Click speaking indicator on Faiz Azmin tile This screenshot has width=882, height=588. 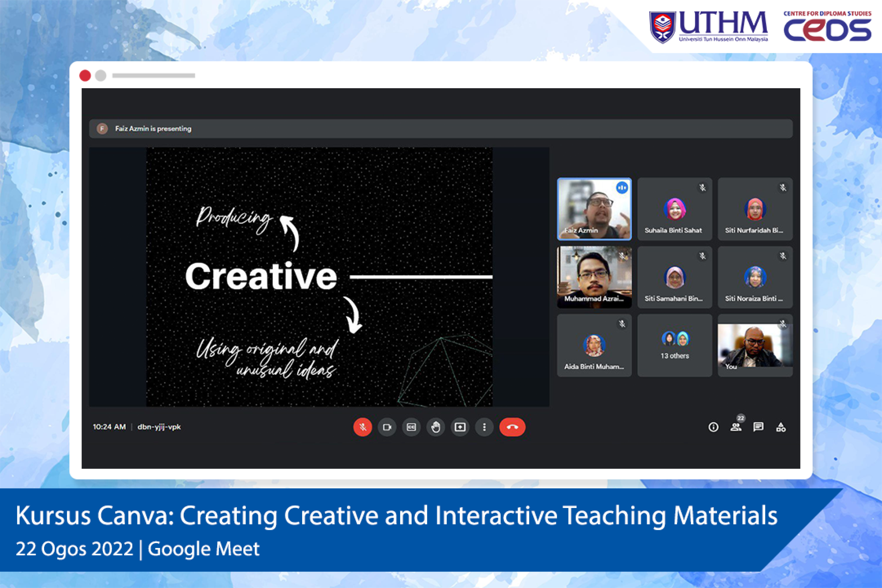(x=622, y=187)
